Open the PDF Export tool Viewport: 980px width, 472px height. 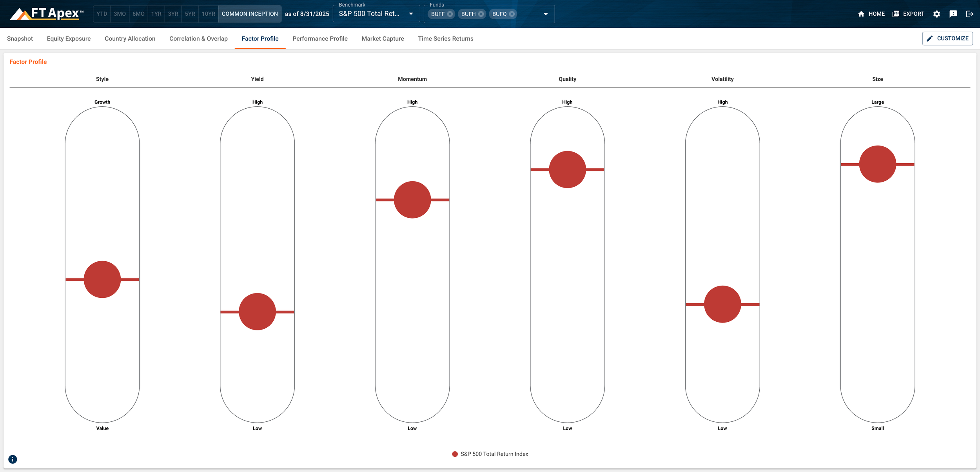pos(896,14)
